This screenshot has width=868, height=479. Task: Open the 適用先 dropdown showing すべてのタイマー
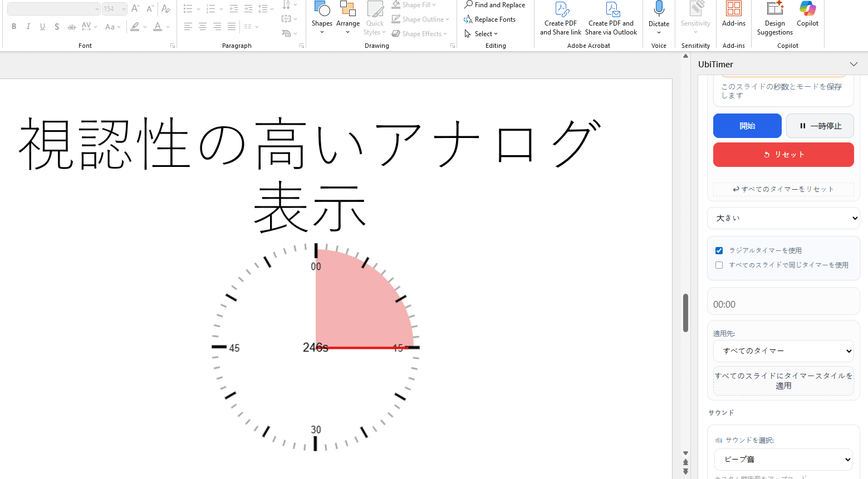click(x=783, y=351)
